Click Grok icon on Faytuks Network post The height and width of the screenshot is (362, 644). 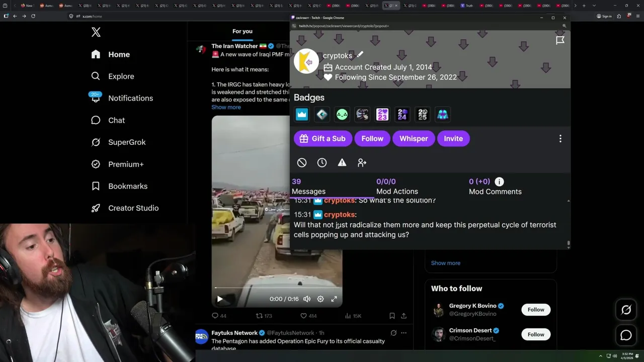click(393, 333)
